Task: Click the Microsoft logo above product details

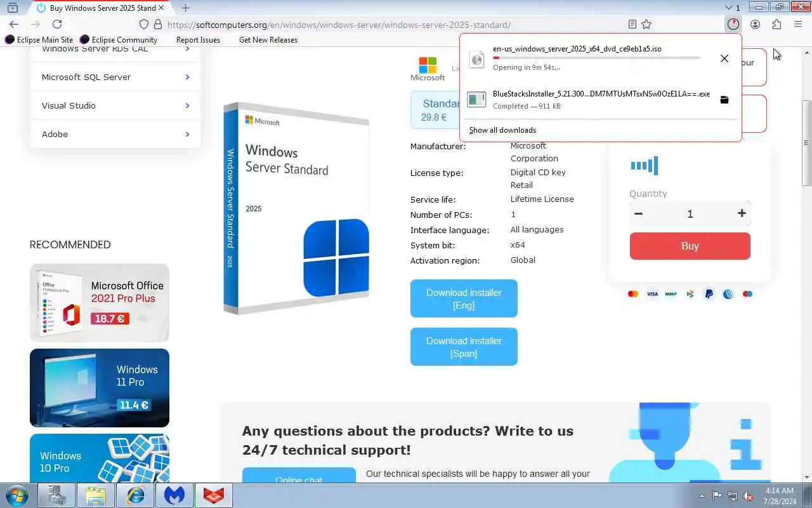Action: 428,69
